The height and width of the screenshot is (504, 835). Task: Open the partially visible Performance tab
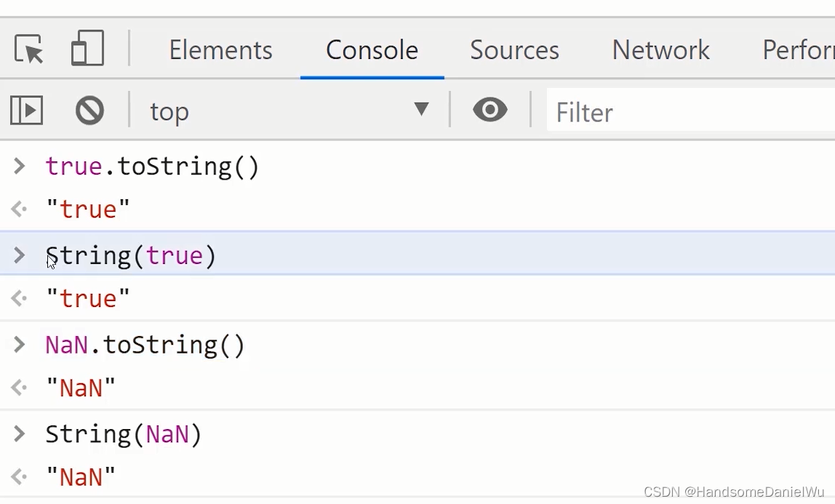(x=797, y=50)
